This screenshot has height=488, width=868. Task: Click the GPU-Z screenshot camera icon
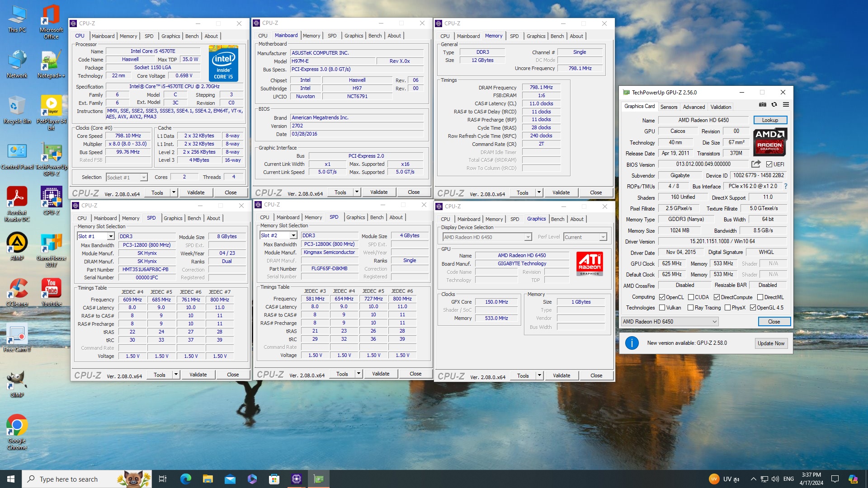click(x=763, y=104)
